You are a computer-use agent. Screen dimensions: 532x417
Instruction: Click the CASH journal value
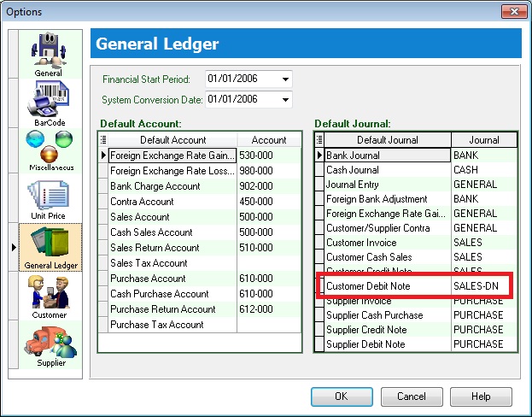click(465, 170)
